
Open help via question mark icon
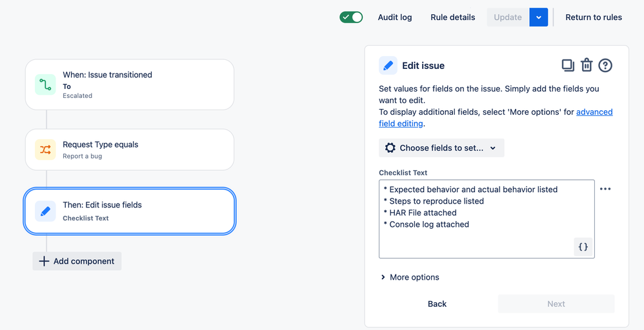pos(605,65)
